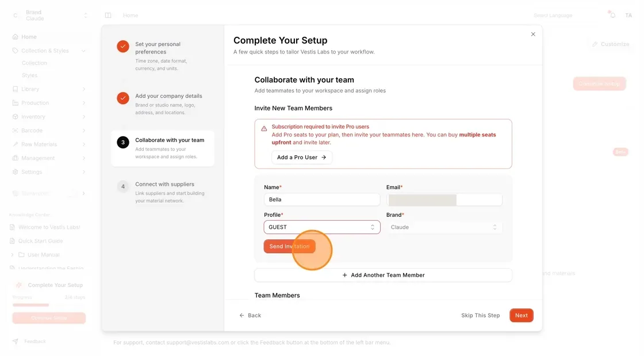Click the Raw Materials icon in sidebar
This screenshot has height=356, width=644.
pyautogui.click(x=15, y=144)
